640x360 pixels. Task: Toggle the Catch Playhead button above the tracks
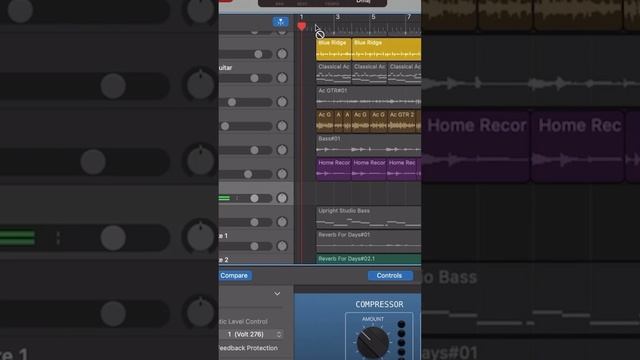[280, 22]
